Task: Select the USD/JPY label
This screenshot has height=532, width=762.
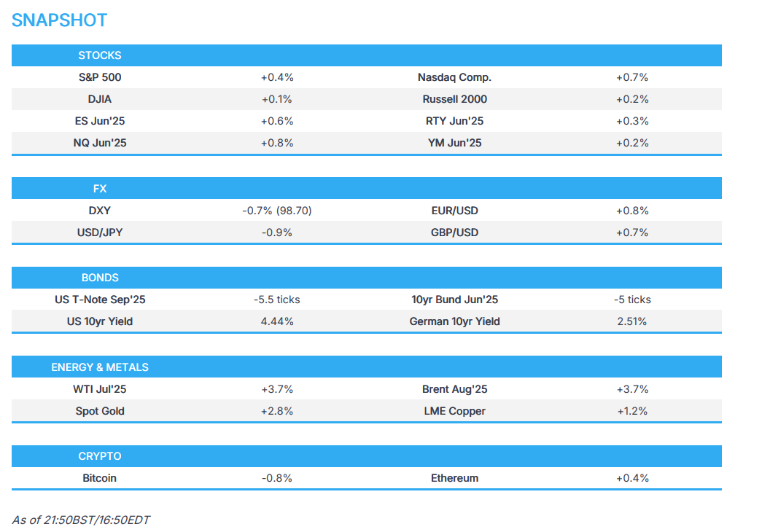Action: (x=100, y=232)
